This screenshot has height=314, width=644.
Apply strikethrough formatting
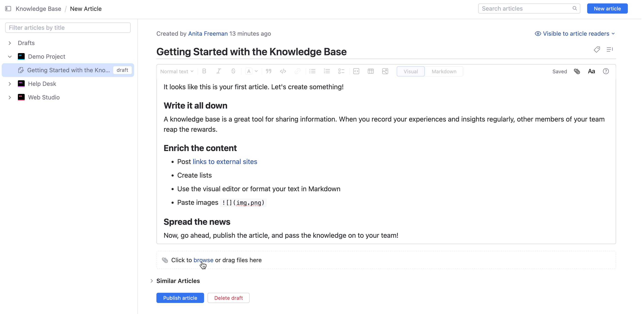(x=233, y=71)
